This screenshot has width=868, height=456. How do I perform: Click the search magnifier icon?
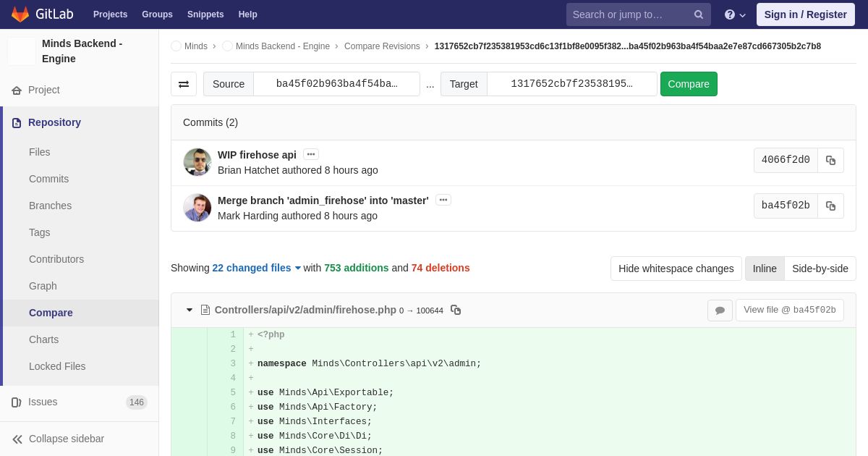click(x=699, y=14)
